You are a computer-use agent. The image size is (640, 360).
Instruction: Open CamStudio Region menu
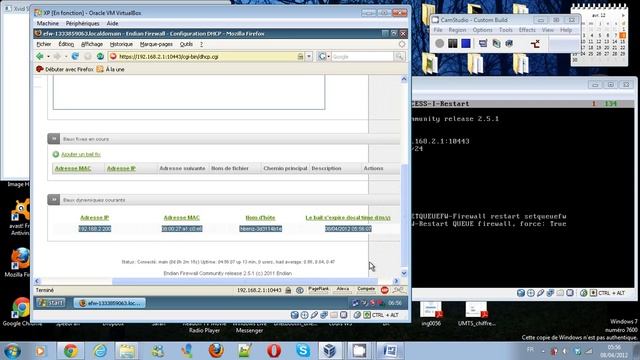click(x=457, y=30)
